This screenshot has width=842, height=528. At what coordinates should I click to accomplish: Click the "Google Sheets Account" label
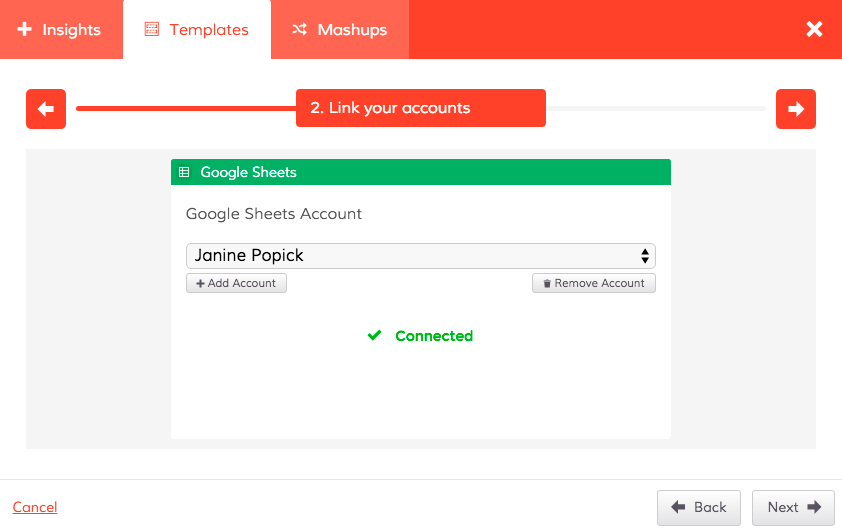(274, 214)
